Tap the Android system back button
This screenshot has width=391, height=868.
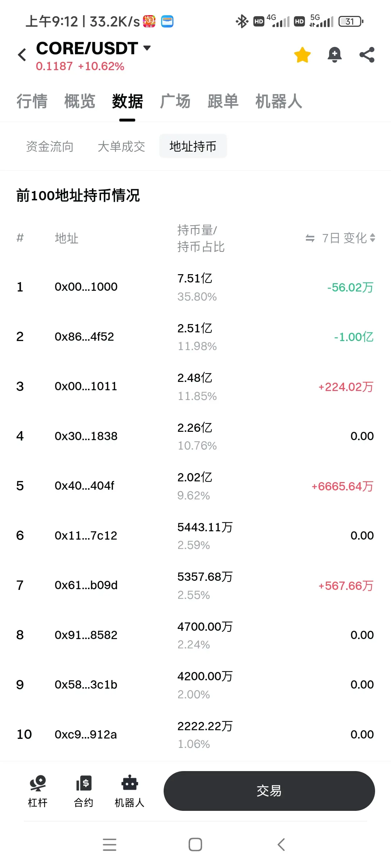pos(281,844)
